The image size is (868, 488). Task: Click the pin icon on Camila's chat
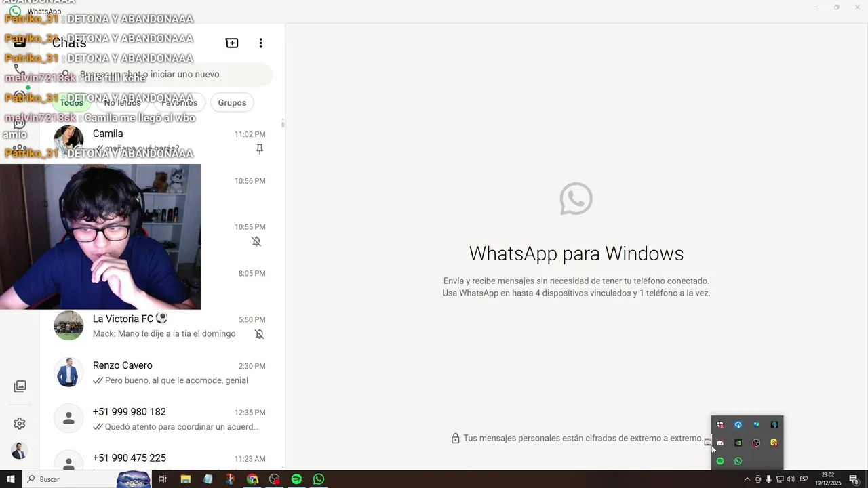(x=259, y=149)
